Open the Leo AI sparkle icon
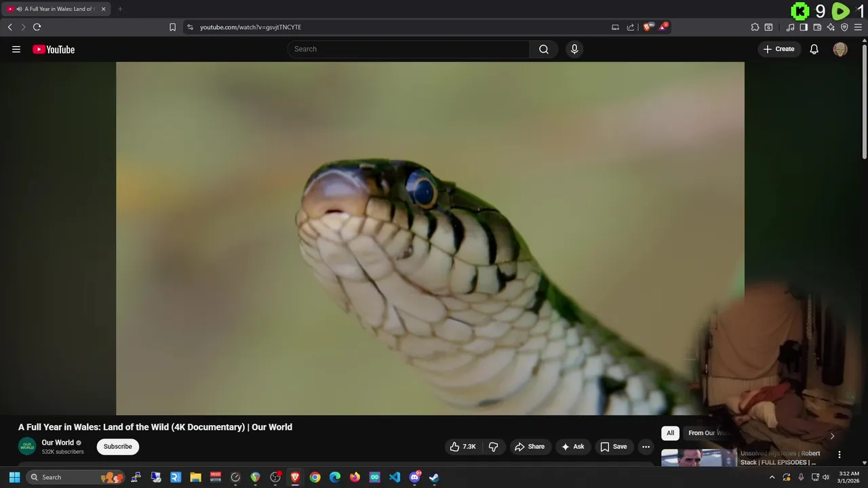The width and height of the screenshot is (868, 488). tap(831, 27)
